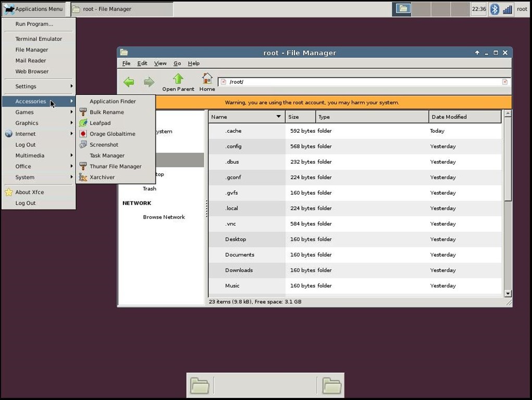Open the Edit menu in File Manager

[x=142, y=63]
